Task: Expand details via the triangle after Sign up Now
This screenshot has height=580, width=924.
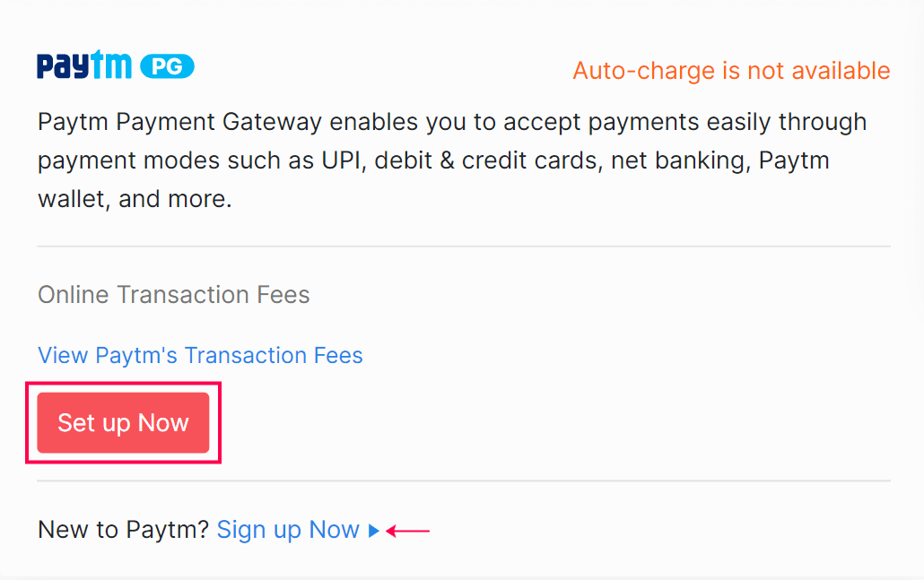Action: pyautogui.click(x=373, y=530)
